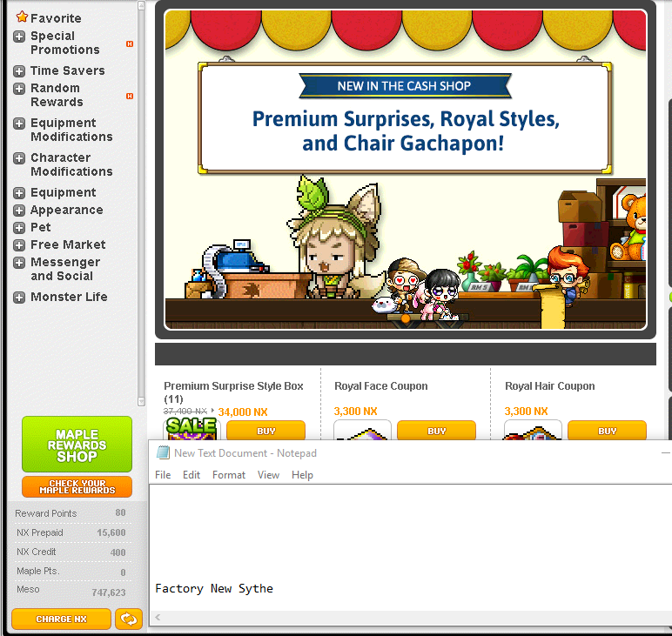This screenshot has height=636, width=672.
Task: Click the category list scrollbar down arrow
Action: [141, 401]
